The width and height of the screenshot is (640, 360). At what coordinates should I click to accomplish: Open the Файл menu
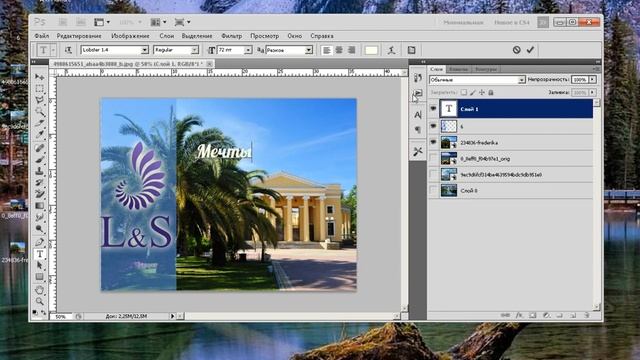(x=42, y=36)
